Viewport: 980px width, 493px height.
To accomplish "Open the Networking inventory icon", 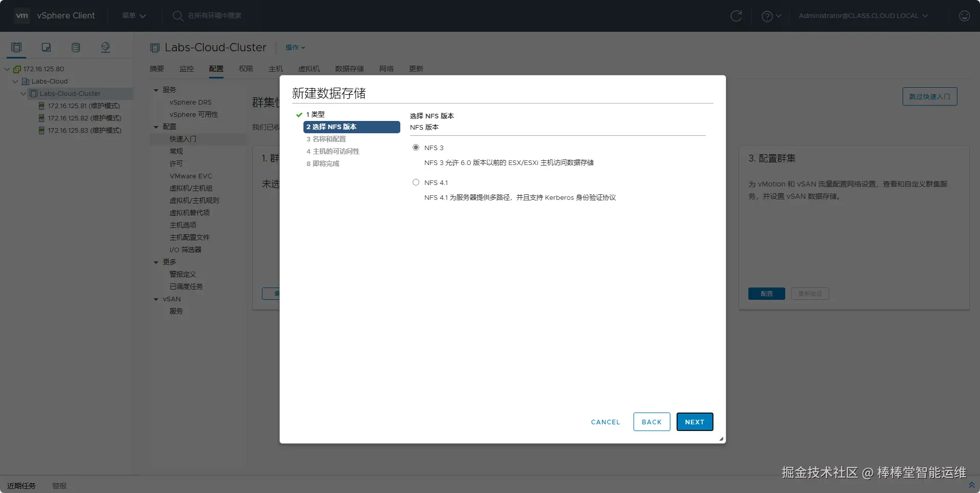I will [106, 48].
